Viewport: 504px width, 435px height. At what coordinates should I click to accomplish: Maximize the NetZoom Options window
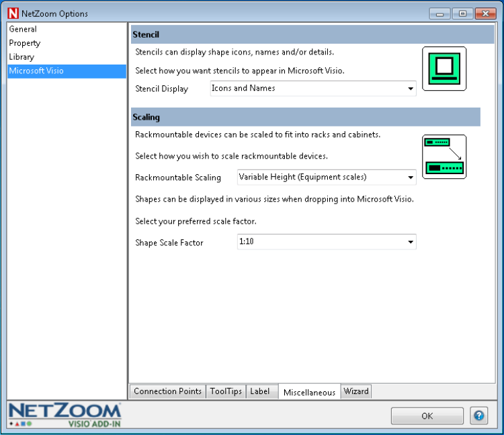point(462,14)
